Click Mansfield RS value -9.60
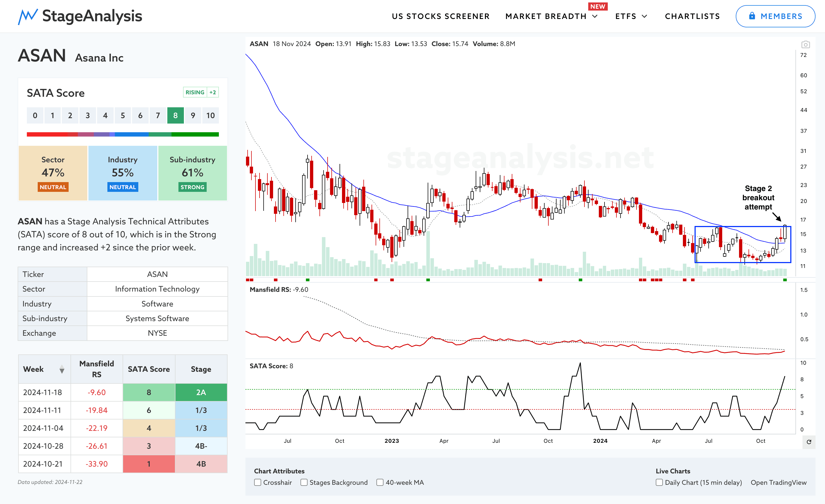This screenshot has width=825, height=504. [97, 392]
